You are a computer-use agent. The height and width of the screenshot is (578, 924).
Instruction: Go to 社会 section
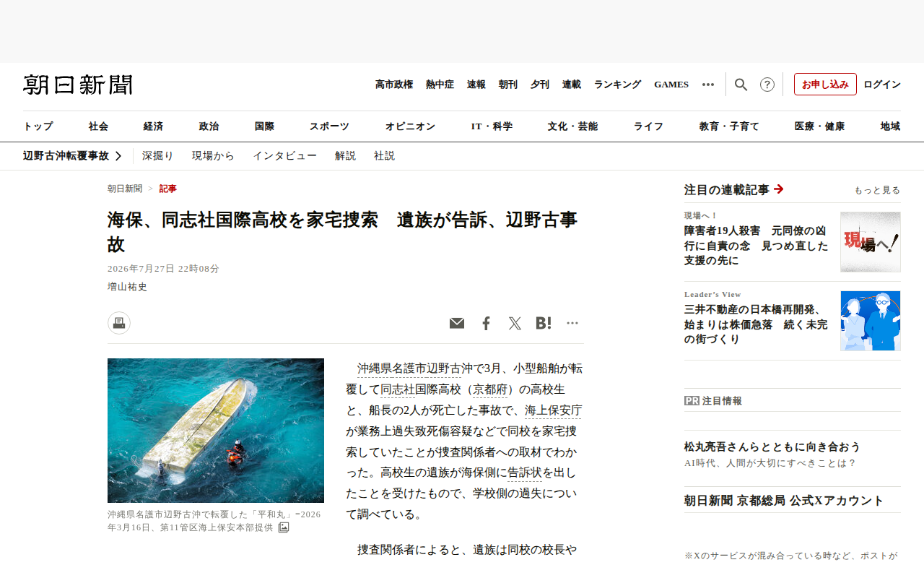pos(98,126)
